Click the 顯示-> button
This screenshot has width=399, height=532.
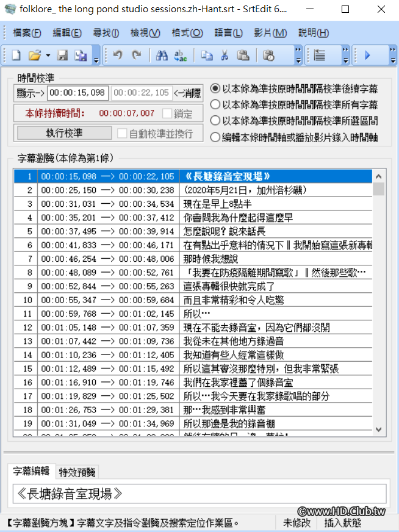point(30,93)
